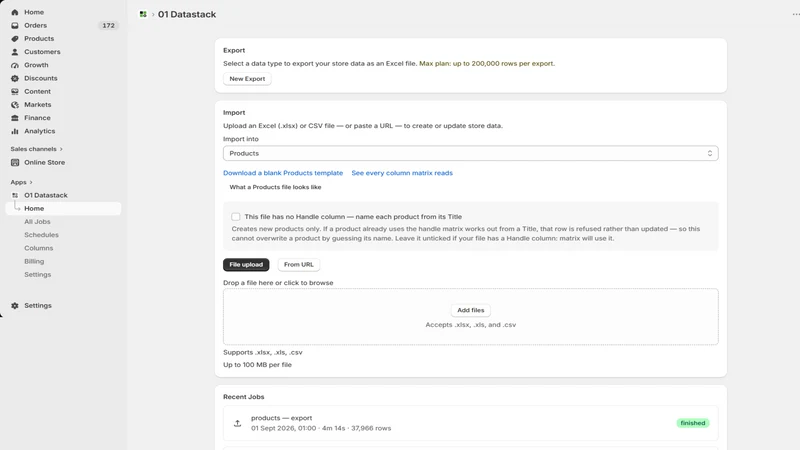
Task: Click the 01 Sept 2026 job details text
Action: coord(321,429)
